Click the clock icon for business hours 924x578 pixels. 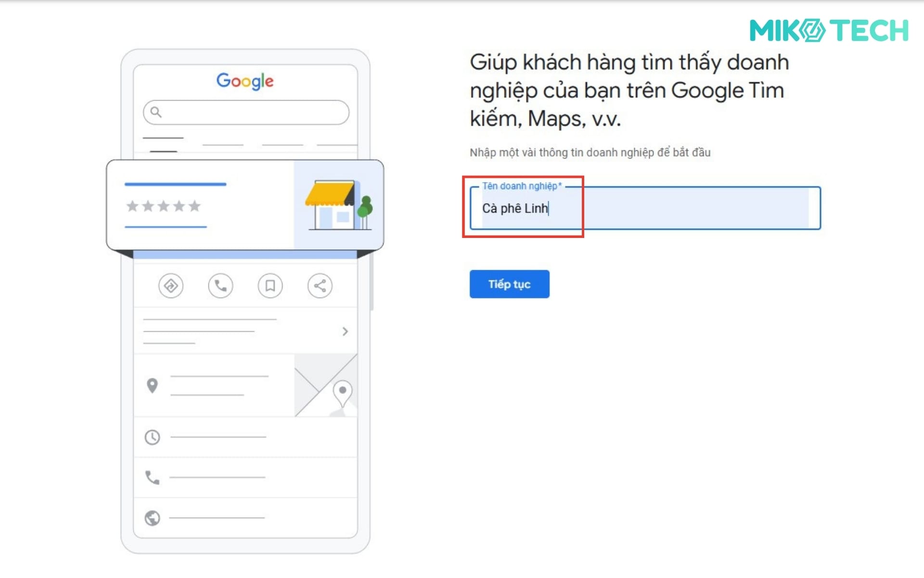tap(152, 437)
